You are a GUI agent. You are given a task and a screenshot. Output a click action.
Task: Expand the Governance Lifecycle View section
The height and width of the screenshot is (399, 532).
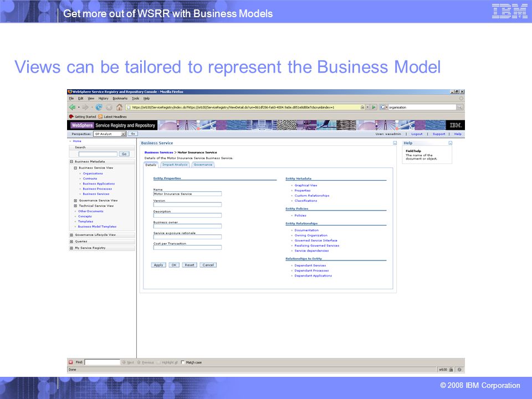click(71, 235)
